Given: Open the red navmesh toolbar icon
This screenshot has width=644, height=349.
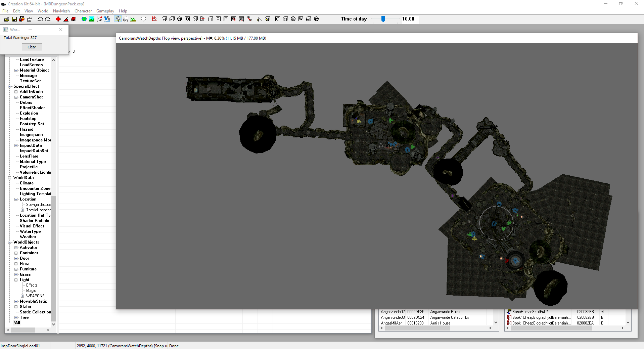Looking at the screenshot, I should (x=154, y=19).
